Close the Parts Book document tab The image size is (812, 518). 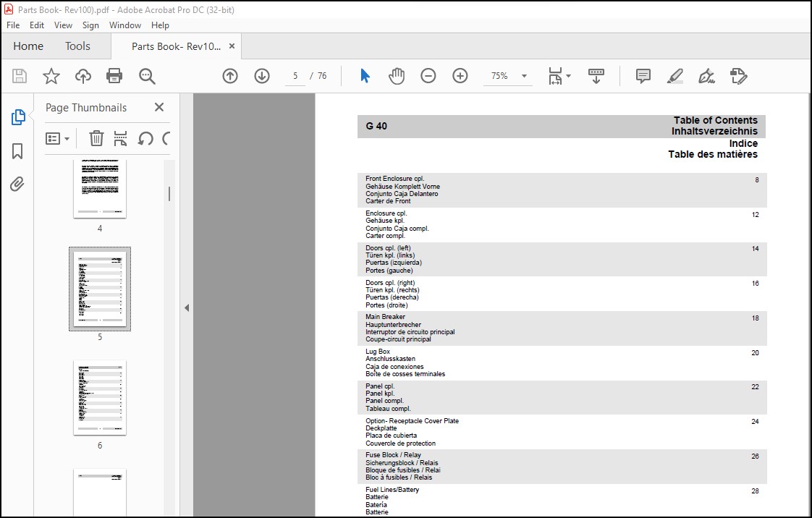point(232,46)
